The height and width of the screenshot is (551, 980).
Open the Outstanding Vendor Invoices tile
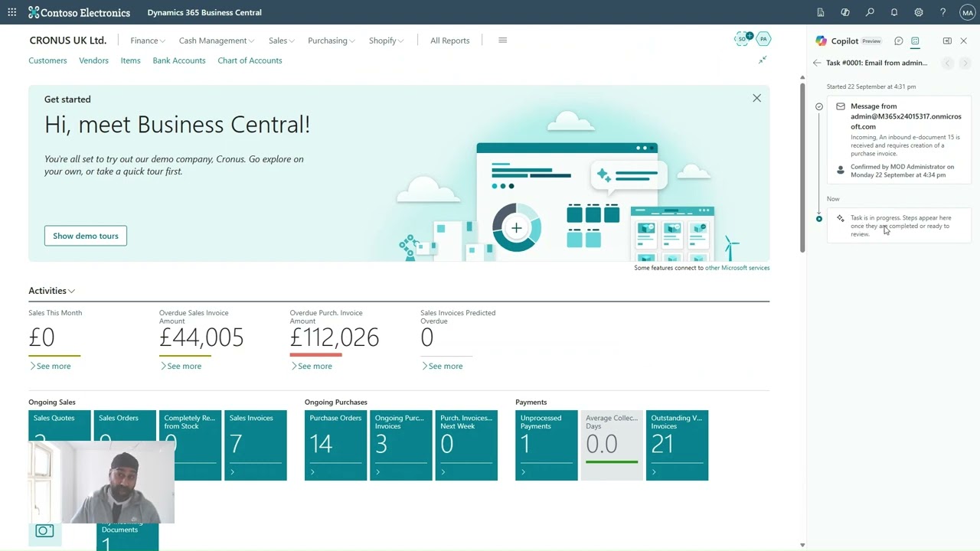[x=677, y=445]
